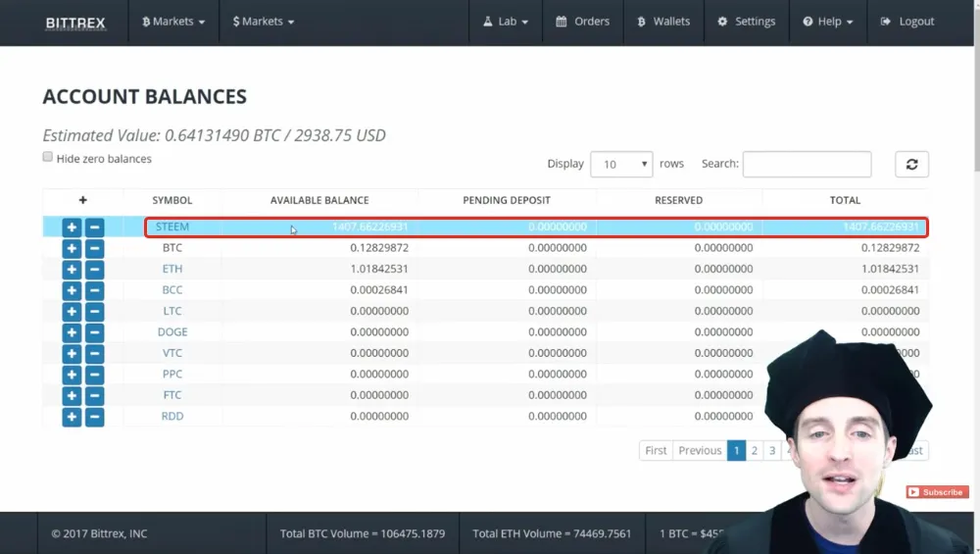The height and width of the screenshot is (554, 980).
Task: Focus the Search input field
Action: 807,164
